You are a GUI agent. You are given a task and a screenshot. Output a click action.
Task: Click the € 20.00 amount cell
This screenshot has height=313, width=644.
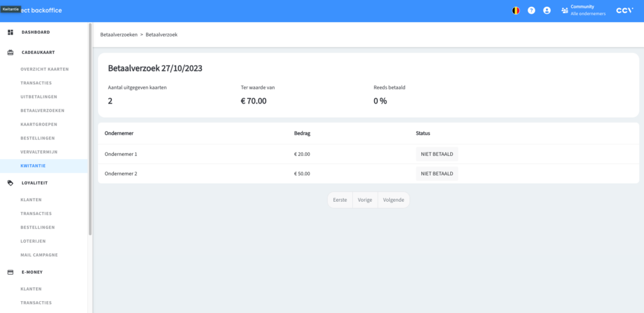(x=302, y=154)
